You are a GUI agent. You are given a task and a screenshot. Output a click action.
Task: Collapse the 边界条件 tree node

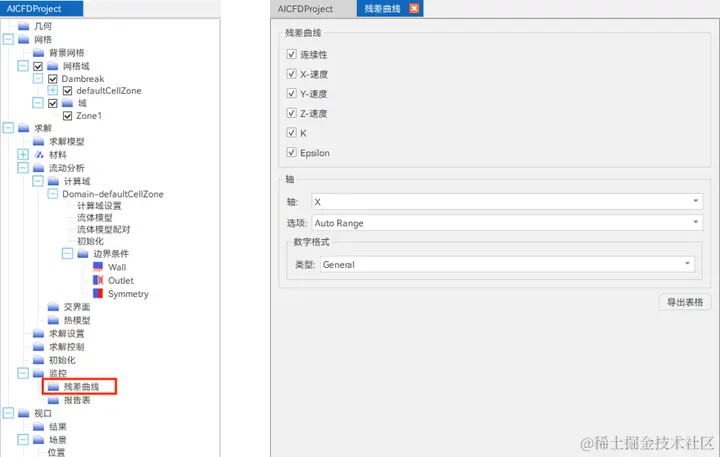point(68,254)
